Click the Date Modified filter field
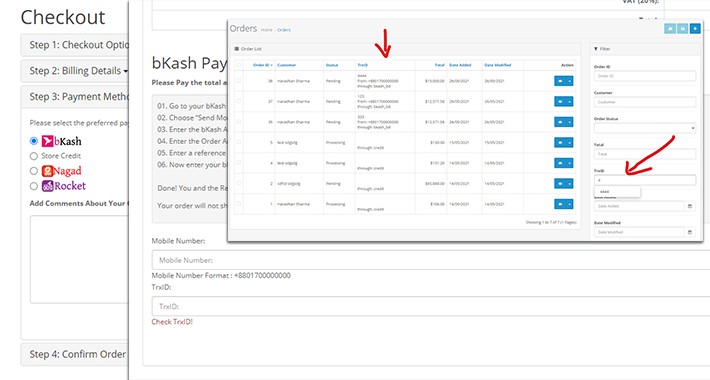710x380 pixels. (x=639, y=232)
